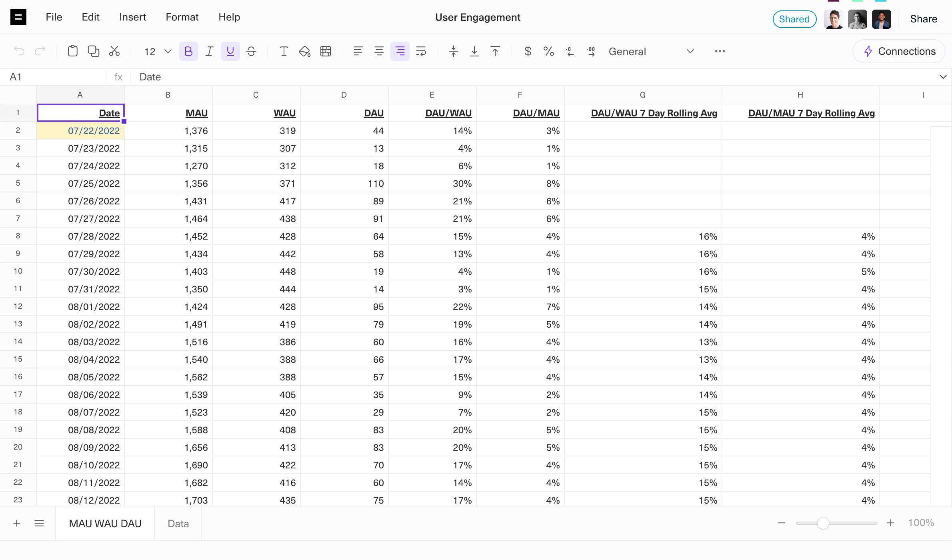The height and width of the screenshot is (560, 952).
Task: Click the paste clipboard icon
Action: click(x=72, y=51)
